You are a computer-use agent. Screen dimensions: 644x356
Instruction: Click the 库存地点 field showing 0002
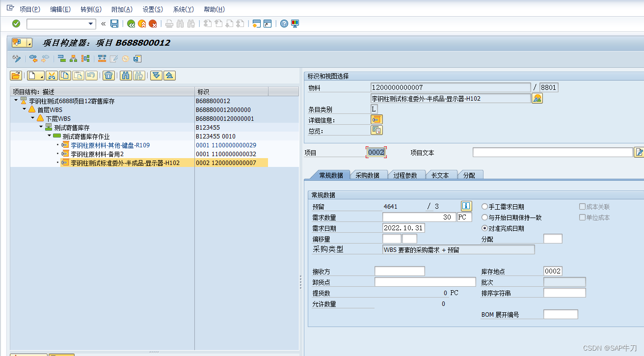tap(553, 271)
